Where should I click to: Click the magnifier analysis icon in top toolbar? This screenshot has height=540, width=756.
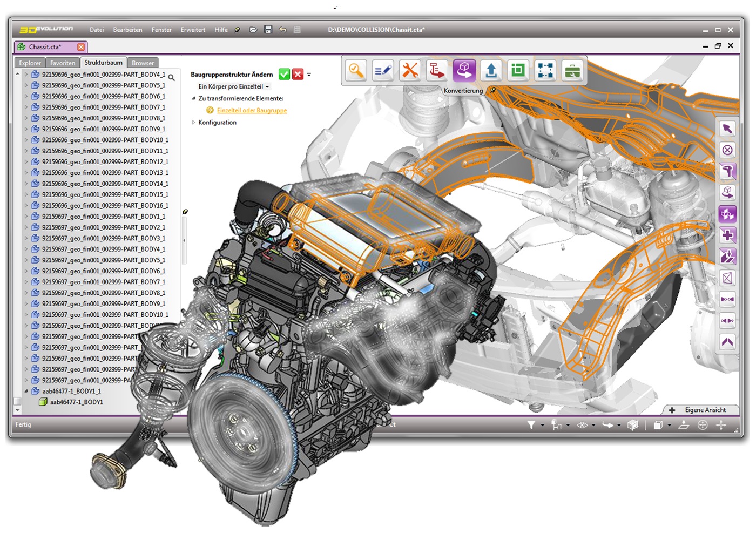tap(356, 70)
